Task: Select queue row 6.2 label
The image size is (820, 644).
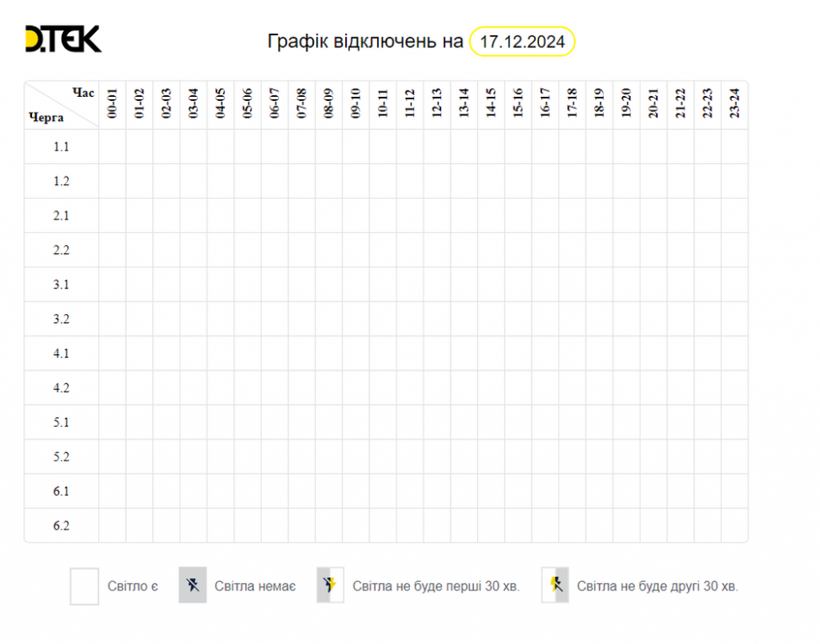Action: tap(61, 525)
